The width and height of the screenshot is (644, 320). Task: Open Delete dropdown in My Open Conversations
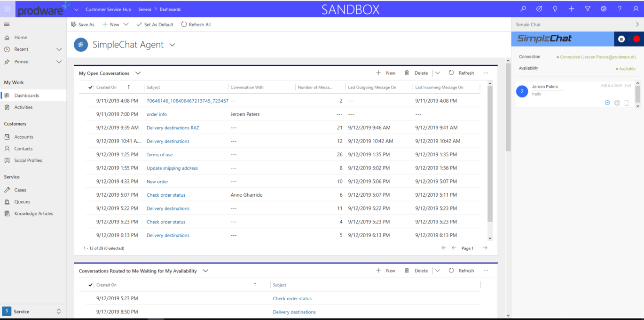point(438,73)
